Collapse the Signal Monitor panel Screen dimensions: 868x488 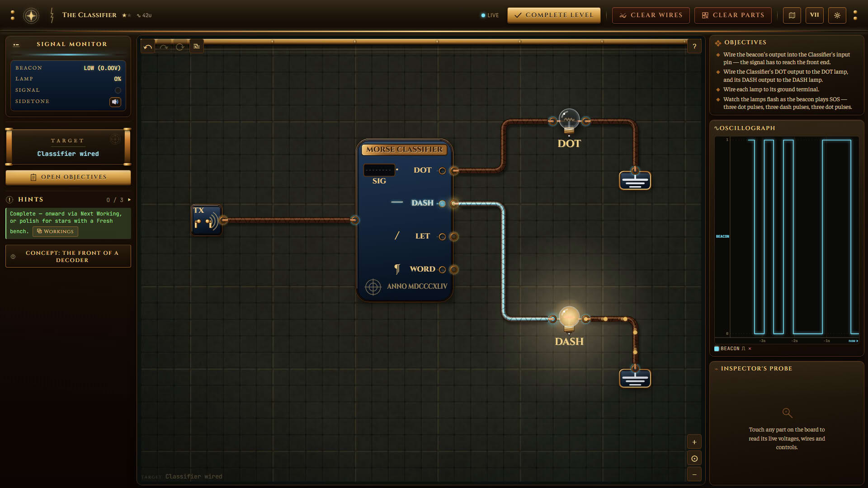click(16, 44)
